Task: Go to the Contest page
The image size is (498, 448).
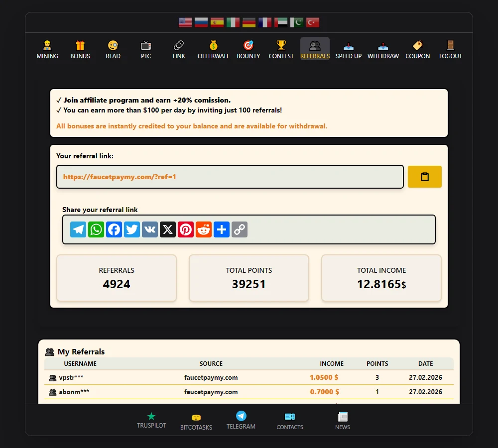Action: 281,50
